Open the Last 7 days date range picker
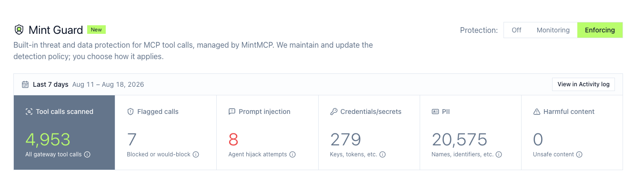 tap(83, 84)
